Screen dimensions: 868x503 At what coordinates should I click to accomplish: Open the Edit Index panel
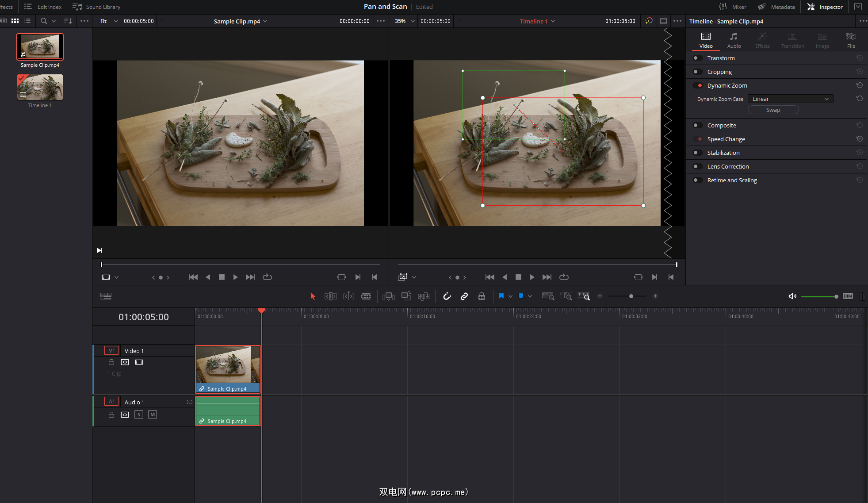(43, 7)
